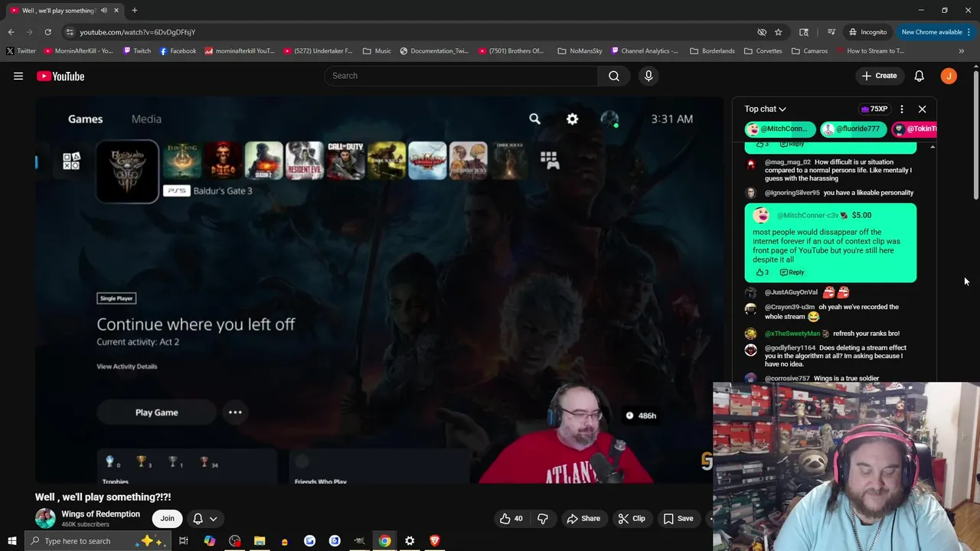Open Chrome's three-dot menu
The height and width of the screenshot is (551, 980).
[969, 32]
